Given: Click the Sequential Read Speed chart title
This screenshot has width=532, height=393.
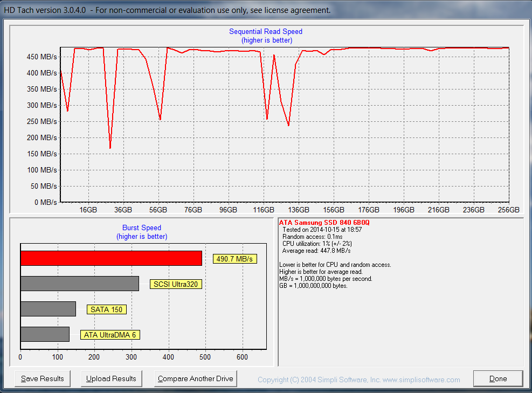Looking at the screenshot, I should pyautogui.click(x=266, y=32).
